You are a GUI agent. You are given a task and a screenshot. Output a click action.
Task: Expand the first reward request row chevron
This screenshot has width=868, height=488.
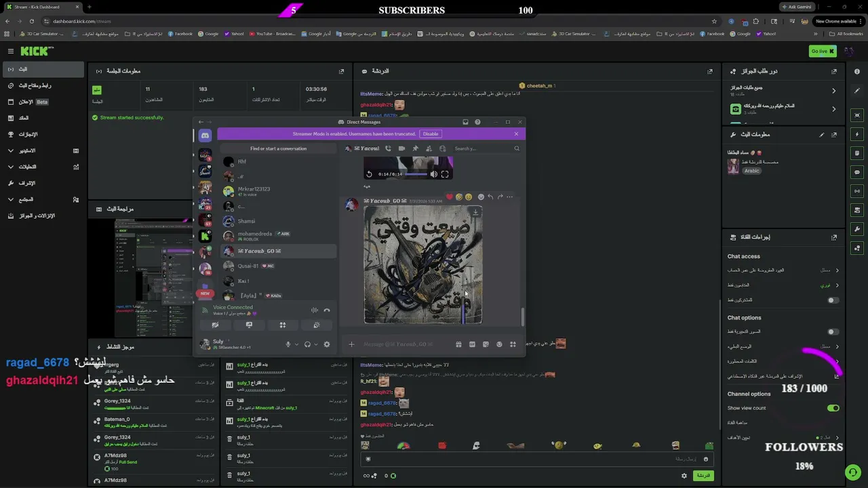[x=834, y=90]
